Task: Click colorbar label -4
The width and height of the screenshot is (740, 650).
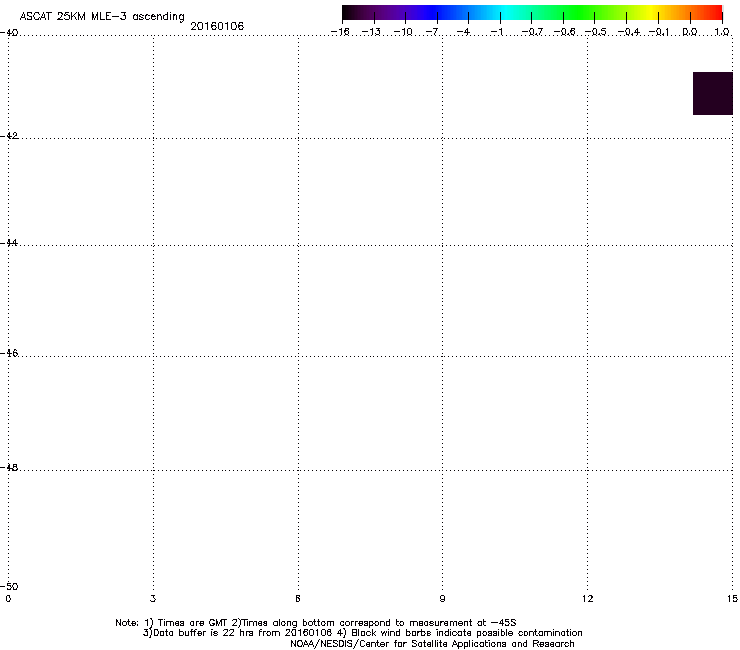Action: [x=463, y=32]
